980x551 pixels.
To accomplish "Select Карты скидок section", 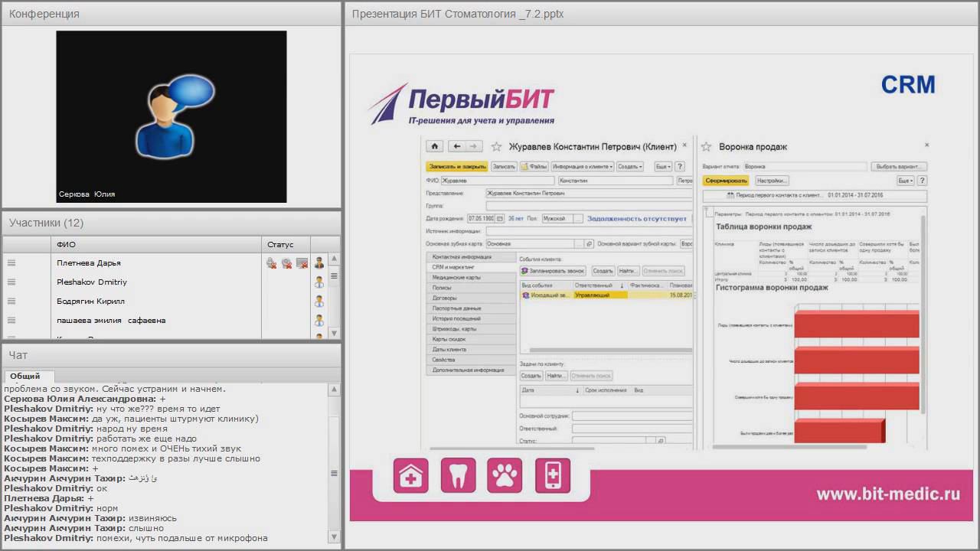I will pyautogui.click(x=471, y=339).
